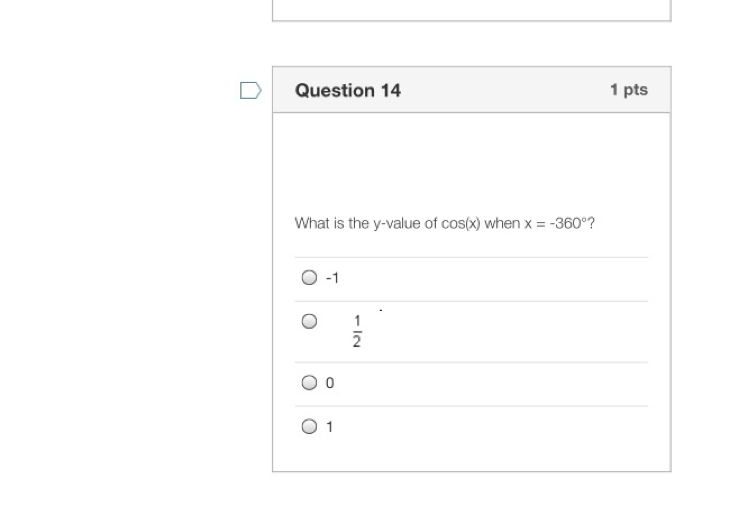Click the previous question box above
The image size is (748, 510).
click(x=471, y=10)
